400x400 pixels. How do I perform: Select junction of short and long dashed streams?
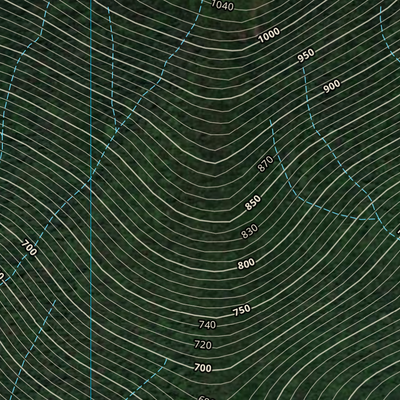tap(116, 131)
